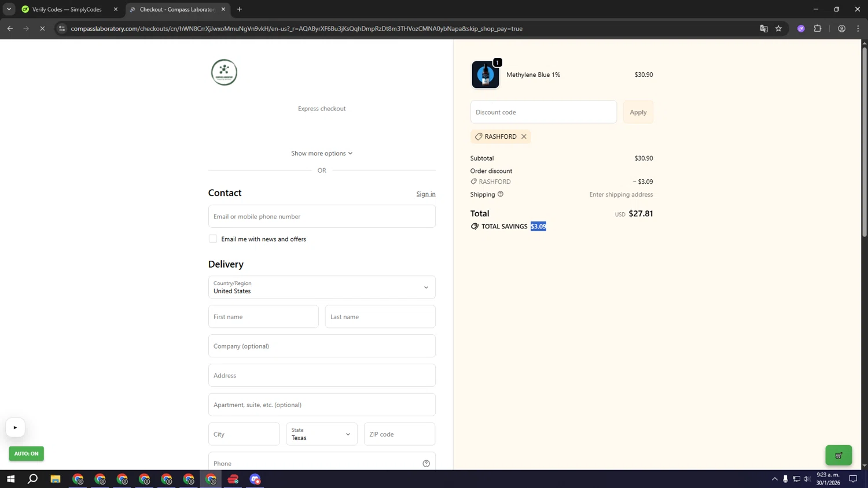Stop page loading button
The width and height of the screenshot is (868, 488).
pyautogui.click(x=42, y=28)
